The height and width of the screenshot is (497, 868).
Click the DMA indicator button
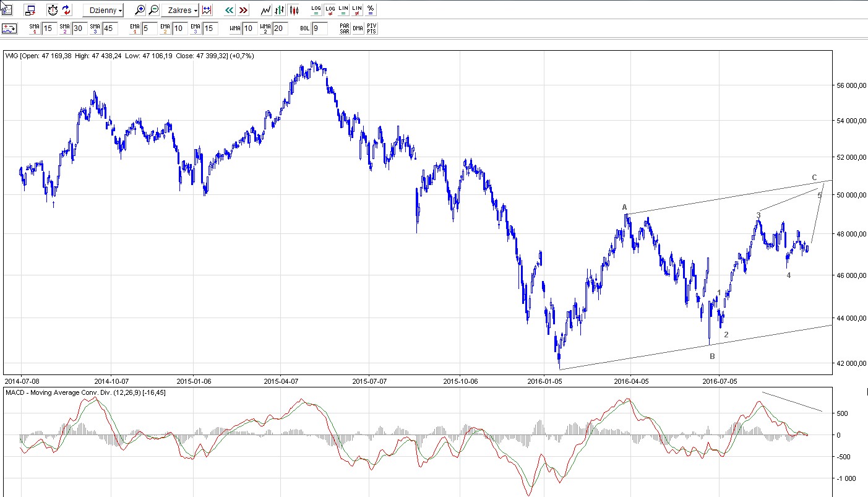coord(358,28)
